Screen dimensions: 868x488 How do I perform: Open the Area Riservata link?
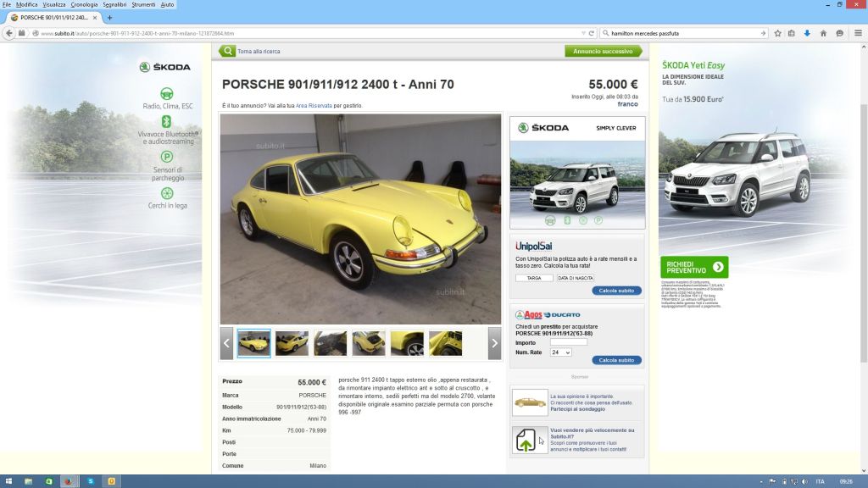(314, 106)
